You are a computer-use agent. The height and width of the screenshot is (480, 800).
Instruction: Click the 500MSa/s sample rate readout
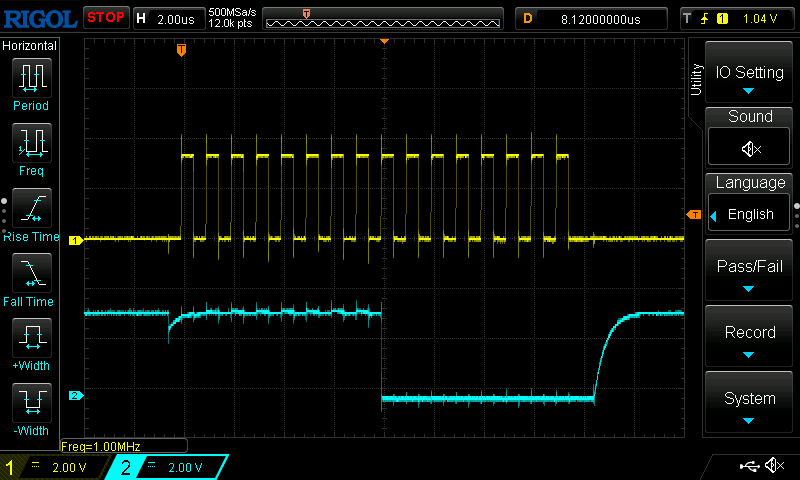coord(232,12)
